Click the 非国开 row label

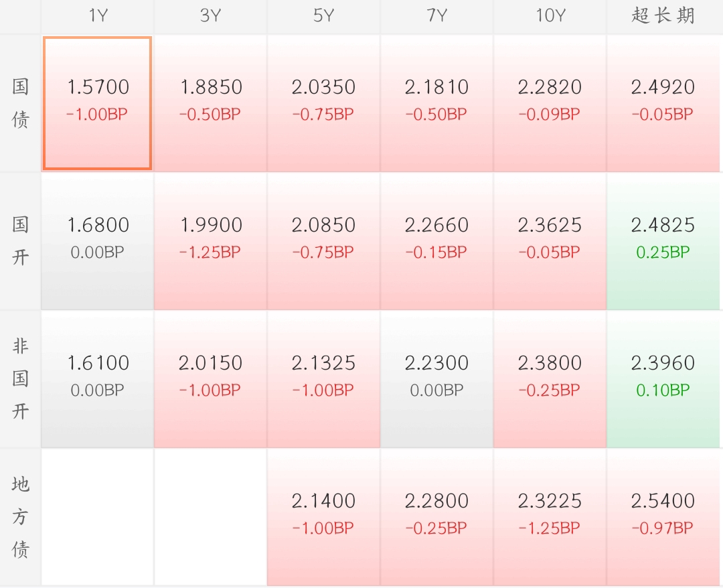point(21,378)
